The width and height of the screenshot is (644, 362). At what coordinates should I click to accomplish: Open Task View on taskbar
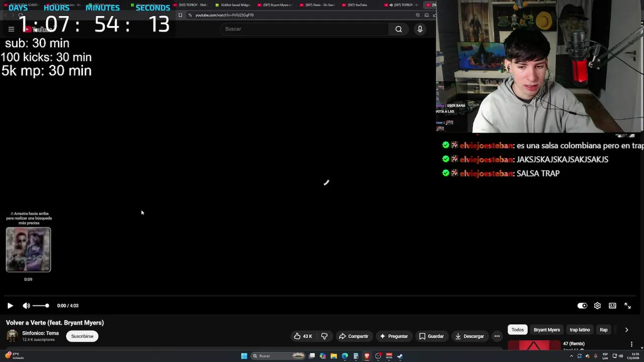click(x=312, y=356)
